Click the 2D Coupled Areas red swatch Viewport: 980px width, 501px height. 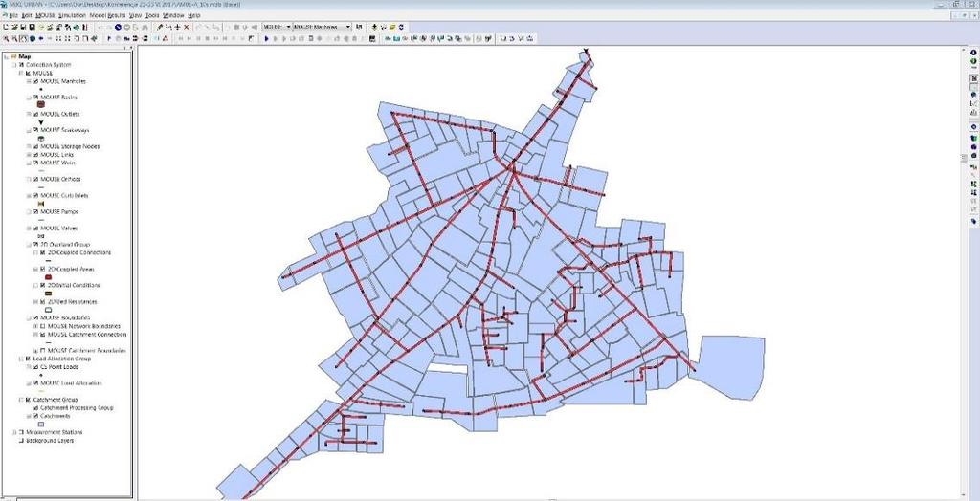[49, 276]
